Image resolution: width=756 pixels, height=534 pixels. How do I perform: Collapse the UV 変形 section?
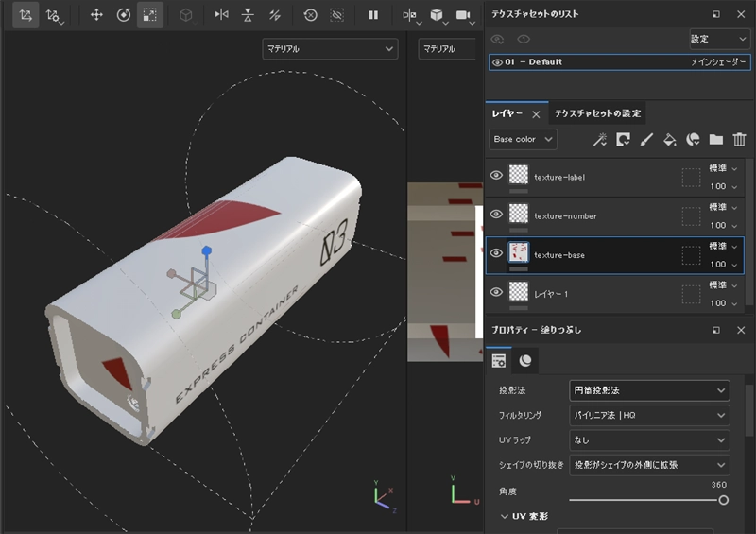[x=505, y=516]
